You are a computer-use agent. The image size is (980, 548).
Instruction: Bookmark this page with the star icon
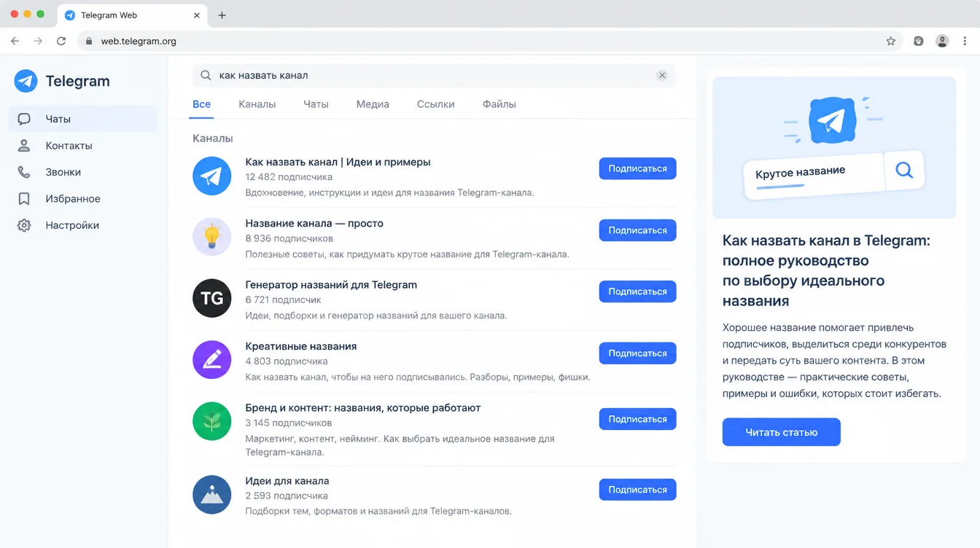click(891, 42)
